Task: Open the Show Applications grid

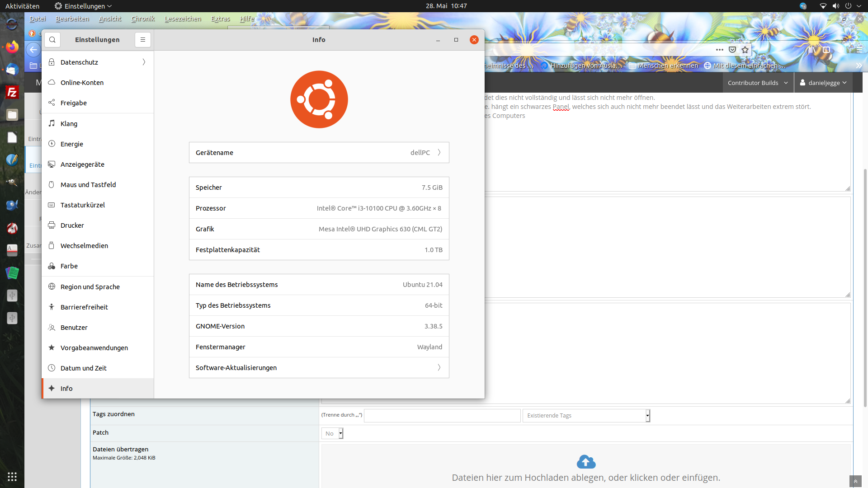Action: (12, 476)
